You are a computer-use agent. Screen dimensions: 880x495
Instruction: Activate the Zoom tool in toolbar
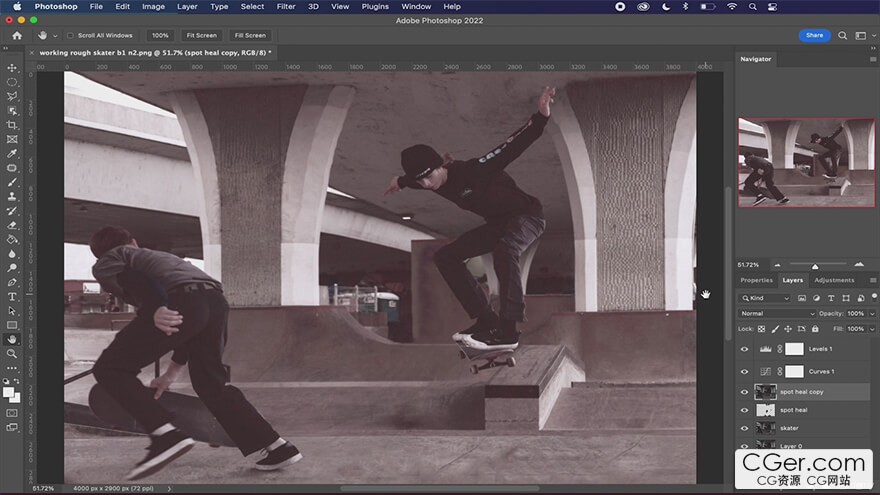[12, 353]
